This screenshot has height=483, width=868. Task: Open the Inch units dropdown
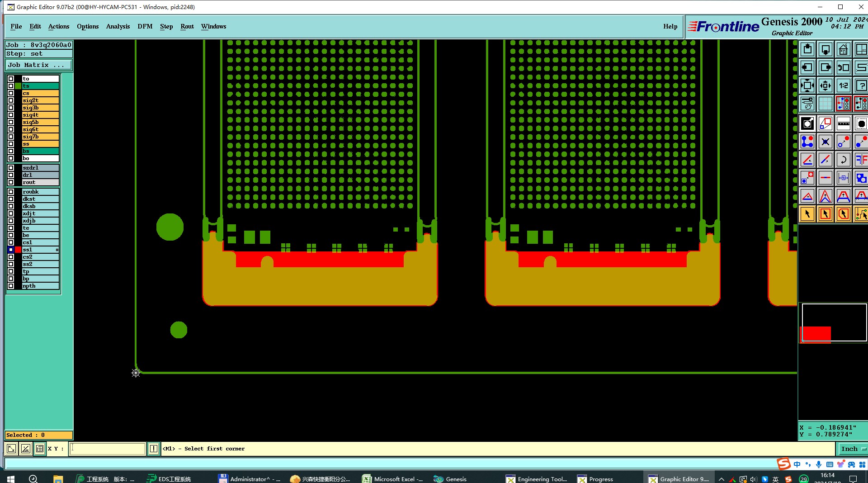[x=853, y=449]
